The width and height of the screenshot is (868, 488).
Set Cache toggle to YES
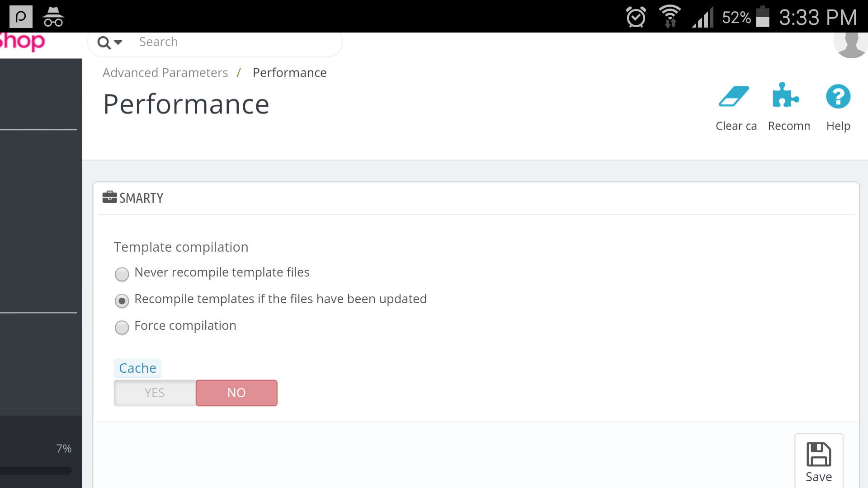[155, 393]
